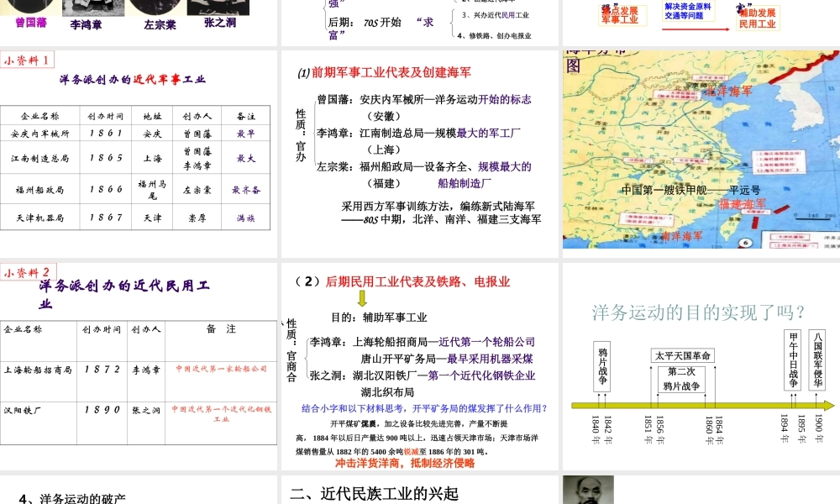This screenshot has width=840, height=504.
Task: Select the 1861 cell in the military table
Action: 106,133
